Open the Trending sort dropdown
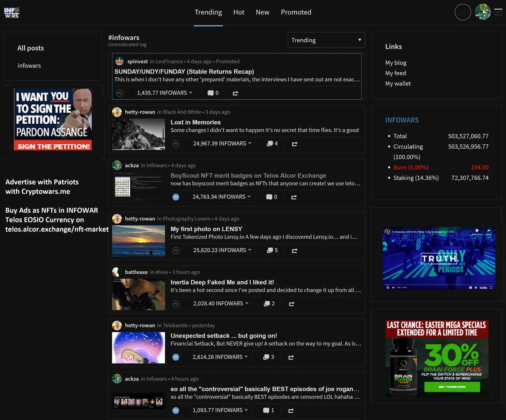The image size is (506, 420). click(326, 40)
